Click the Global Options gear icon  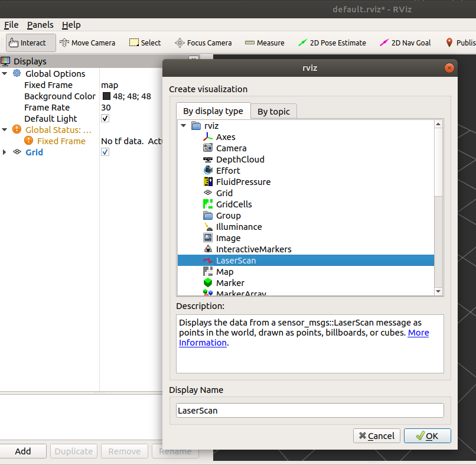[17, 73]
